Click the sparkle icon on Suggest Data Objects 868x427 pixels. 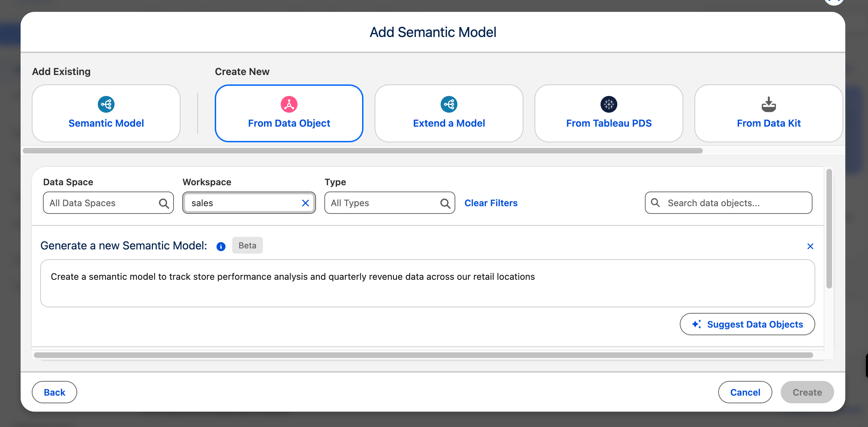697,324
